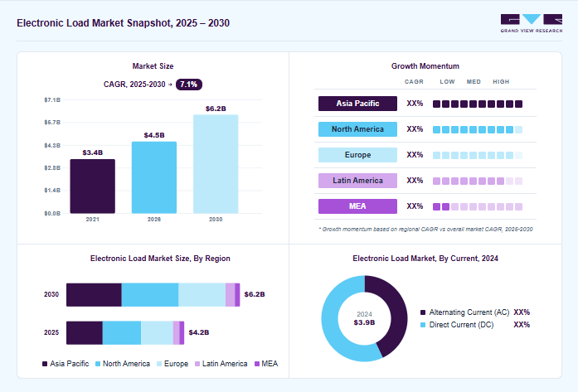The image size is (578, 392).
Task: Click the Europe segment in 2030 bar
Action: click(202, 295)
